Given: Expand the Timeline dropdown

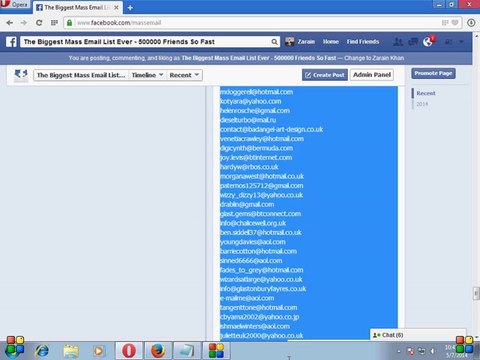Looking at the screenshot, I should pos(147,75).
